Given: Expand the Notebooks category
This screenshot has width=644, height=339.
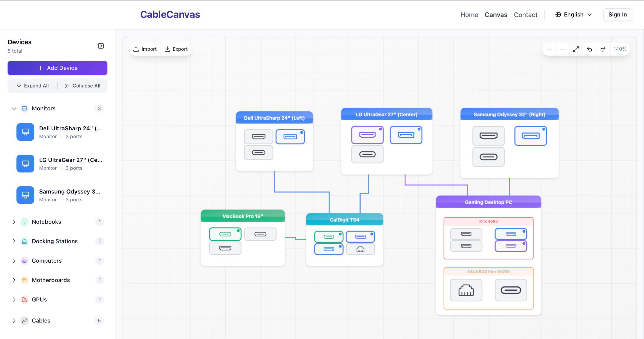Looking at the screenshot, I should [14, 222].
